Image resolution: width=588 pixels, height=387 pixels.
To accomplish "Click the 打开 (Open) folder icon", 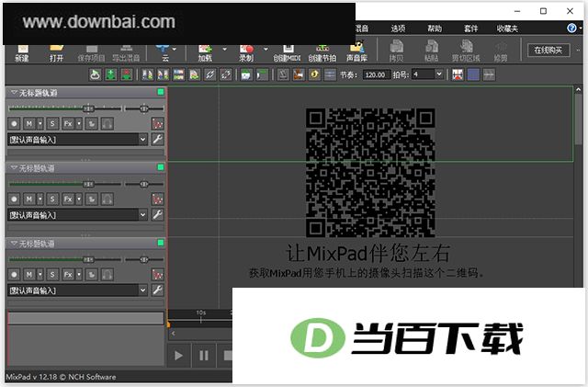I will point(56,52).
